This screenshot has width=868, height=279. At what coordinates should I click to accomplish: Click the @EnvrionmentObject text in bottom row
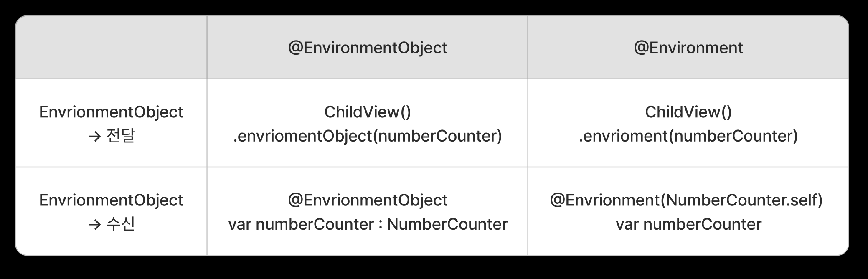pos(368,200)
